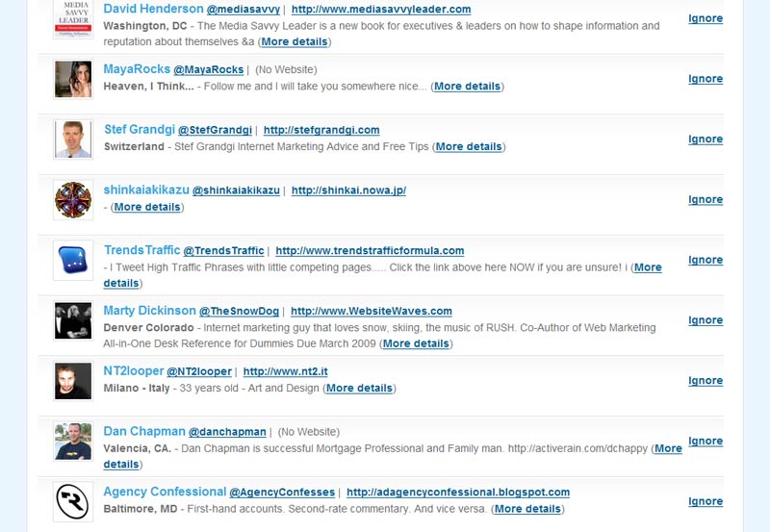Show More details for NT2looper
The height and width of the screenshot is (532, 770).
pos(359,388)
